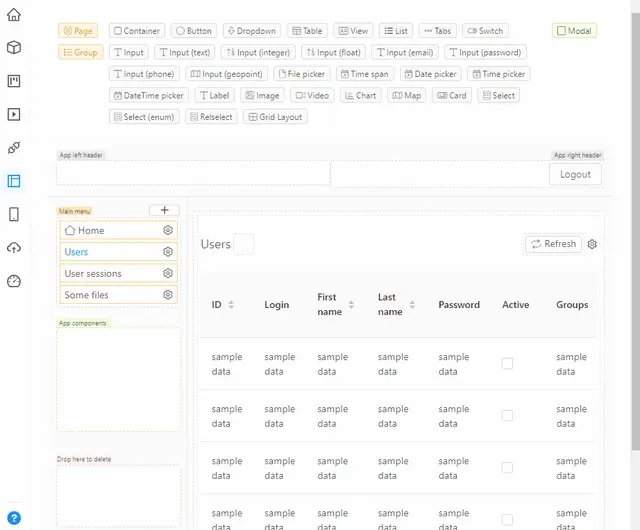Open the Users table settings gear
Screen dimensions: 640x530
click(x=592, y=244)
